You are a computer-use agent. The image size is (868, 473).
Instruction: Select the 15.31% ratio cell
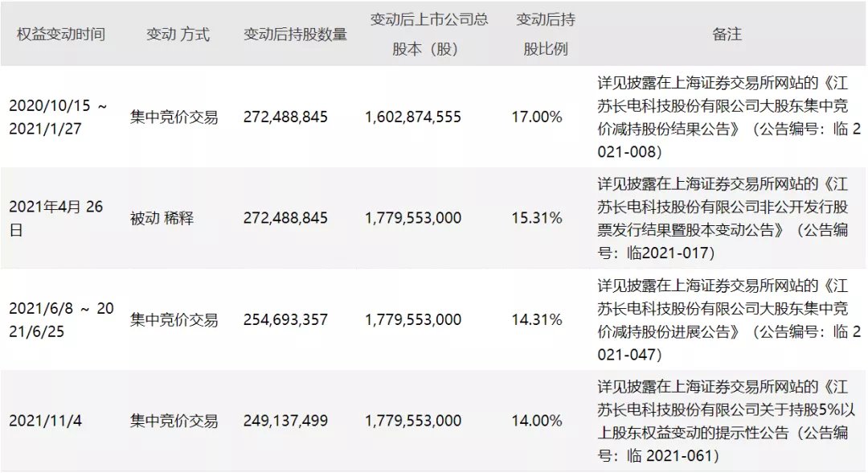pyautogui.click(x=536, y=218)
